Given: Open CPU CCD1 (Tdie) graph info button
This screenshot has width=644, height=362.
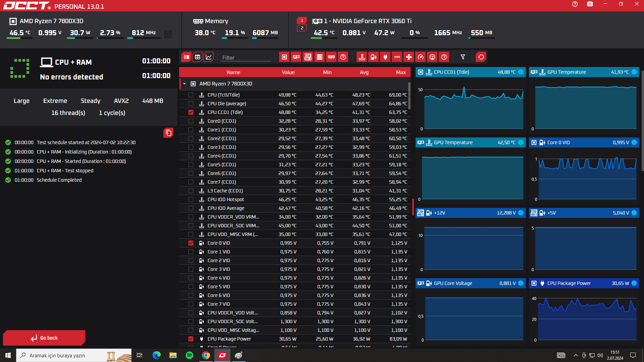Looking at the screenshot, I should 521,72.
